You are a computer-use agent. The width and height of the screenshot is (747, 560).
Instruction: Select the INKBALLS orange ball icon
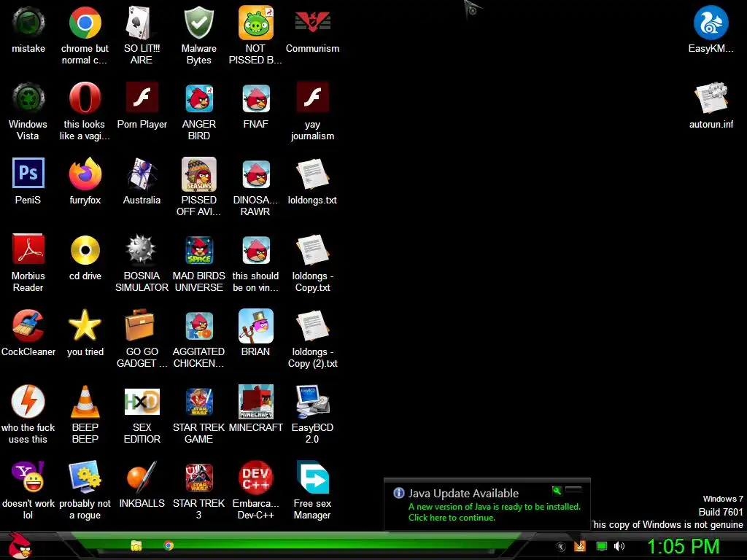pos(142,477)
